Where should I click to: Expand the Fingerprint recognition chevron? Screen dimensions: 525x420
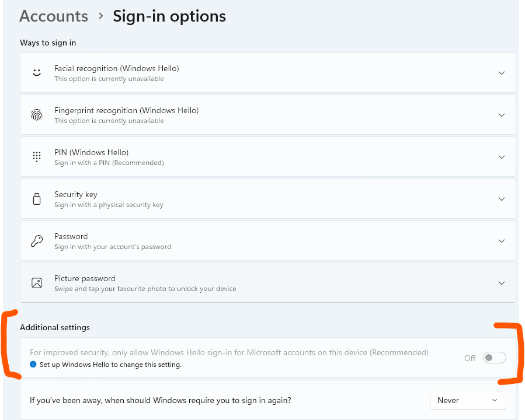pyautogui.click(x=501, y=115)
